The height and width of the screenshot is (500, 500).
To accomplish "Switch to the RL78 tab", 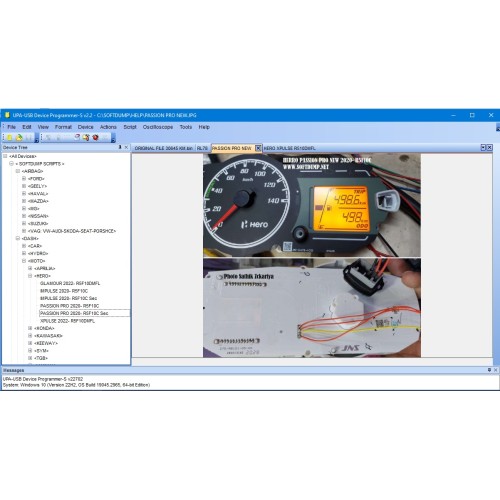I will pos(202,148).
